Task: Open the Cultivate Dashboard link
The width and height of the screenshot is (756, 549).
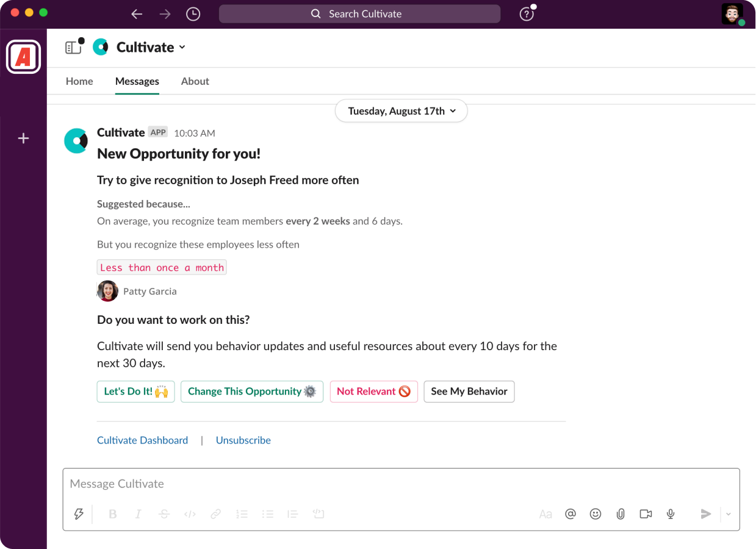Action: point(142,440)
